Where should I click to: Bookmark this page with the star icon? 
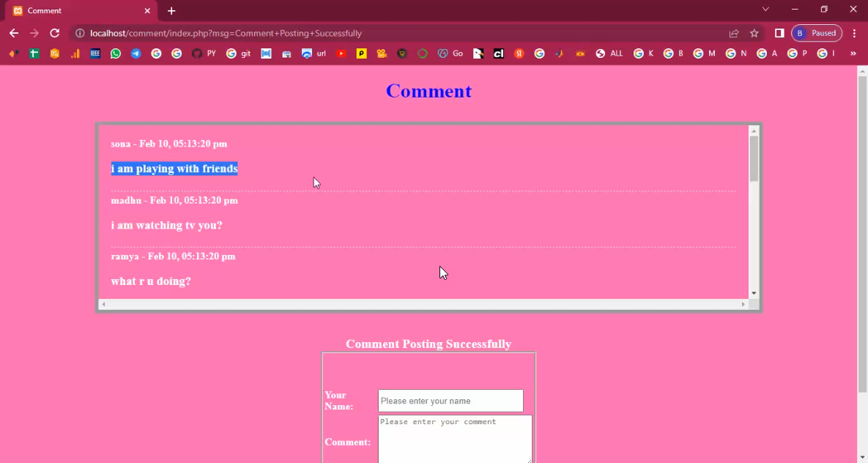point(754,33)
